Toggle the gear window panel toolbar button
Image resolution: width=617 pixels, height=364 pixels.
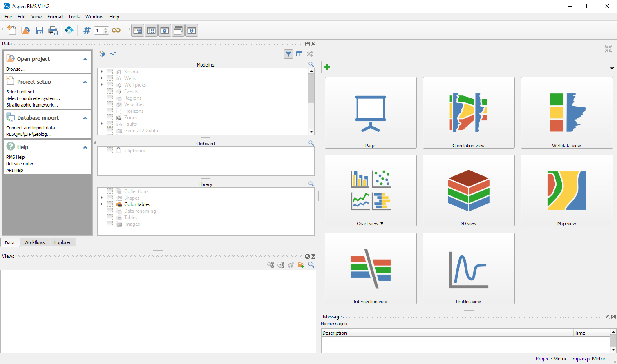165,30
